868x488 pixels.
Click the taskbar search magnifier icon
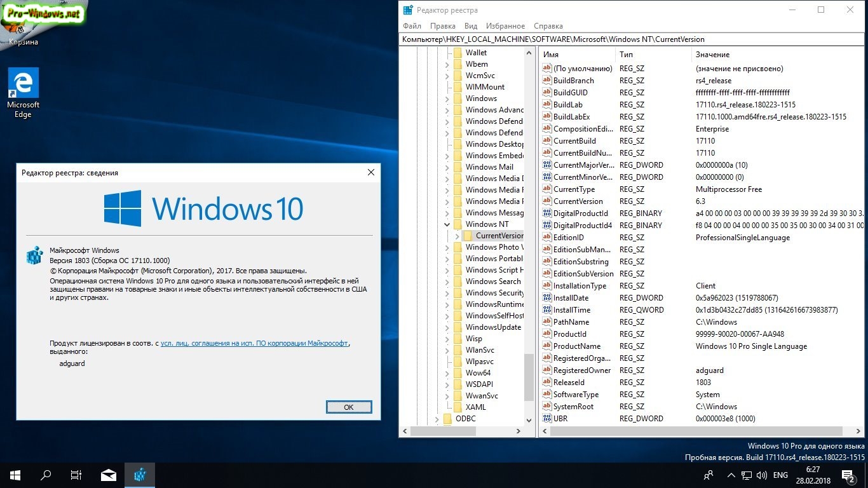point(46,475)
